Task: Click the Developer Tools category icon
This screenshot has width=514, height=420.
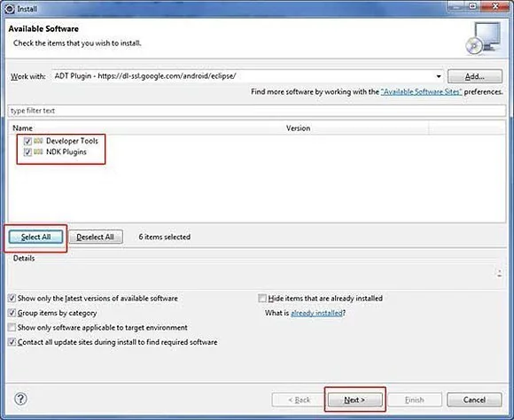Action: coord(38,141)
